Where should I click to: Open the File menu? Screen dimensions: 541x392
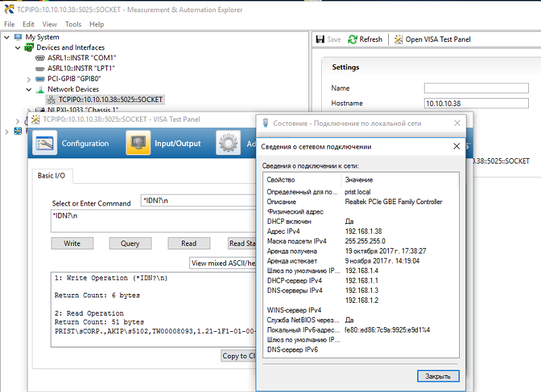point(9,24)
